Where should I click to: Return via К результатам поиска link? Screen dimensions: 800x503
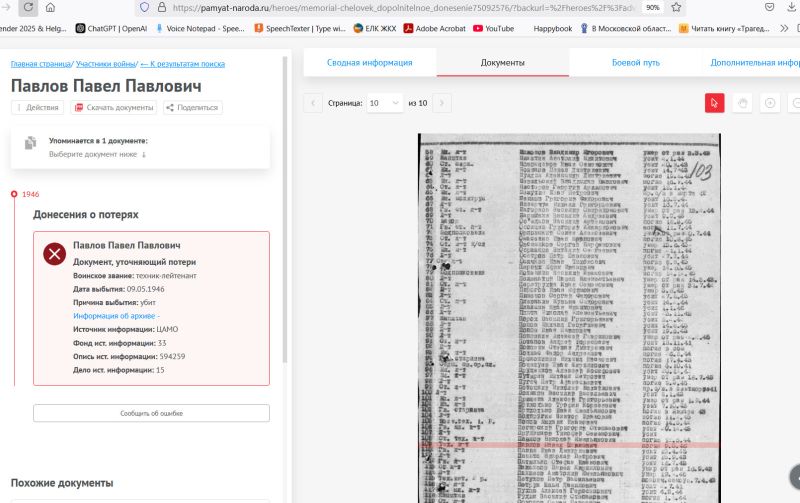pyautogui.click(x=183, y=64)
